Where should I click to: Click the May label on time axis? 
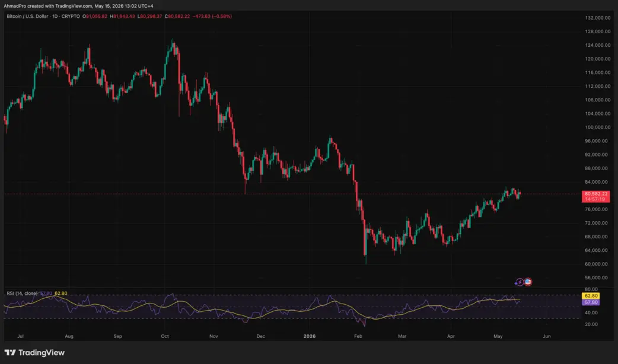tap(498, 336)
